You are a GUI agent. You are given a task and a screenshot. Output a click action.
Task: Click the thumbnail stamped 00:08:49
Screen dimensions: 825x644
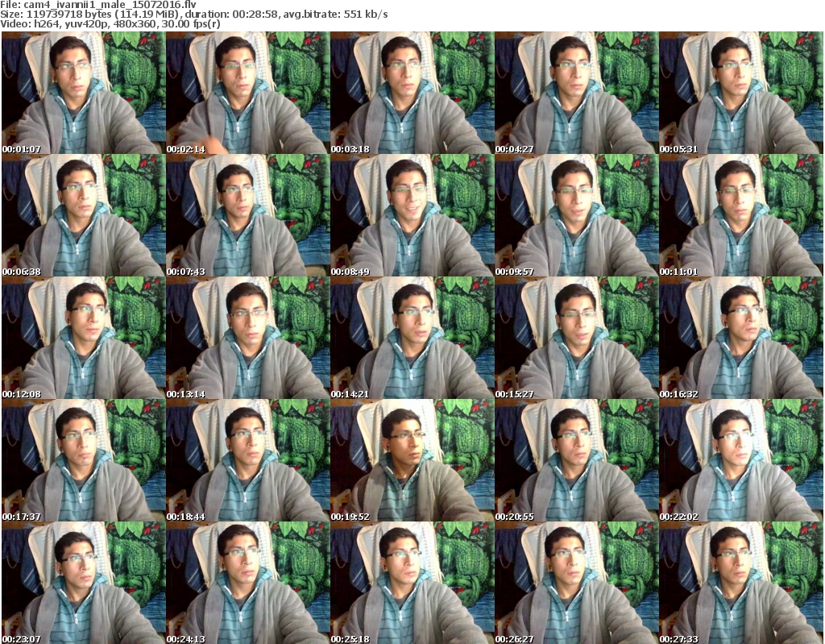tap(412, 215)
